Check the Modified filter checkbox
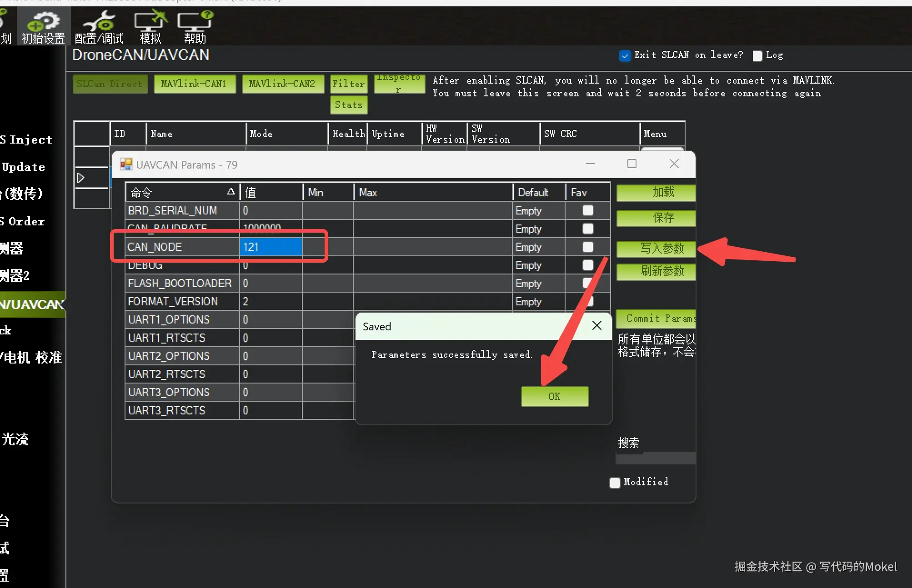This screenshot has height=588, width=912. (x=615, y=483)
